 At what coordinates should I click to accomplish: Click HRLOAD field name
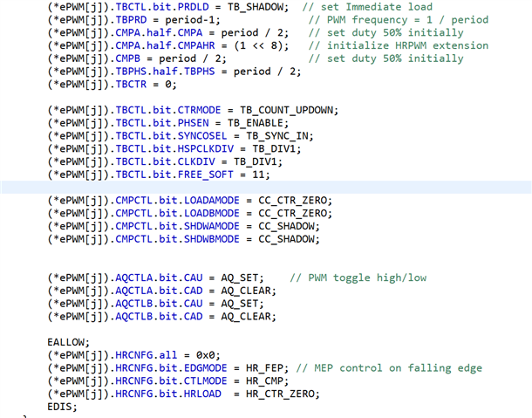pos(202,394)
